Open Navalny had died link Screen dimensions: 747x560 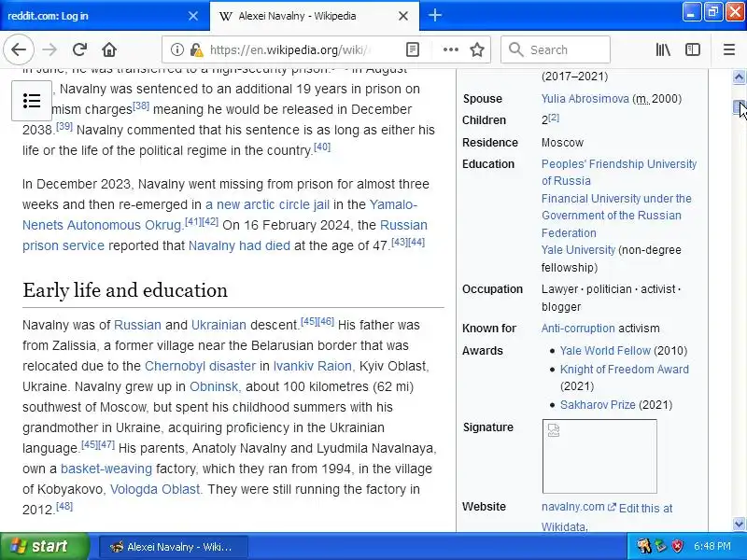click(239, 245)
